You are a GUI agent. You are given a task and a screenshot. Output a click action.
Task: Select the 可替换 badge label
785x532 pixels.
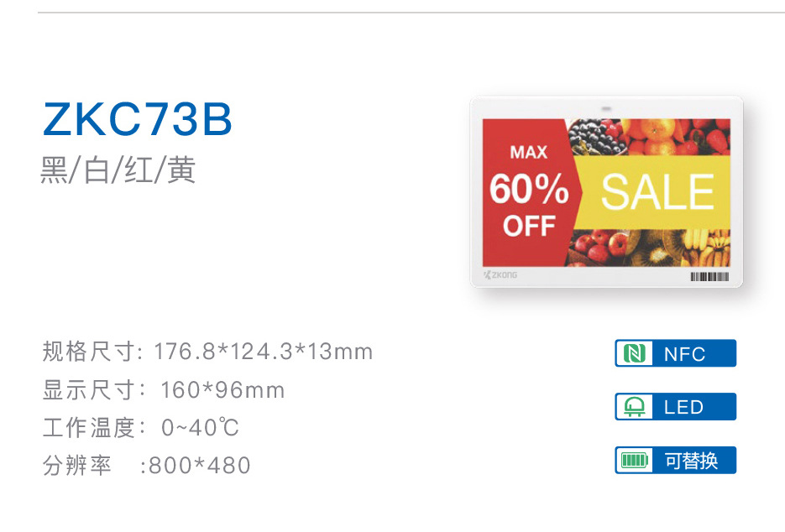click(691, 460)
